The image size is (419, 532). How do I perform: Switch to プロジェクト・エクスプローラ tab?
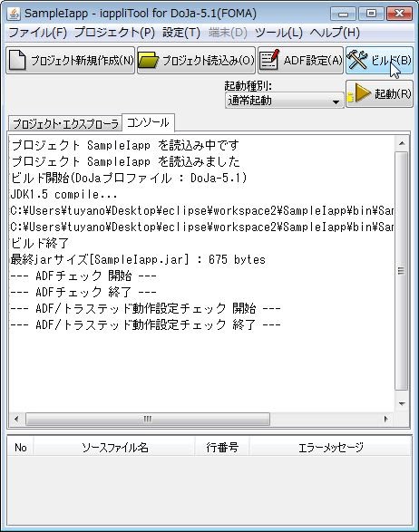click(x=65, y=124)
